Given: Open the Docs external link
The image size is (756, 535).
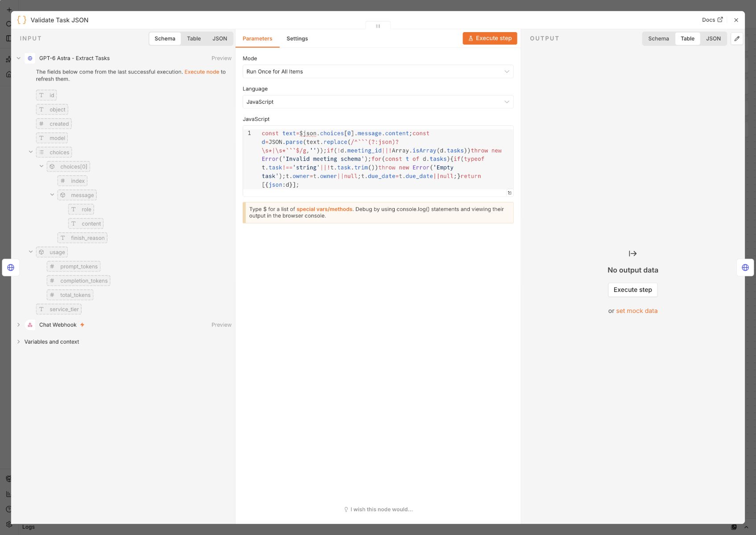Looking at the screenshot, I should [x=712, y=20].
